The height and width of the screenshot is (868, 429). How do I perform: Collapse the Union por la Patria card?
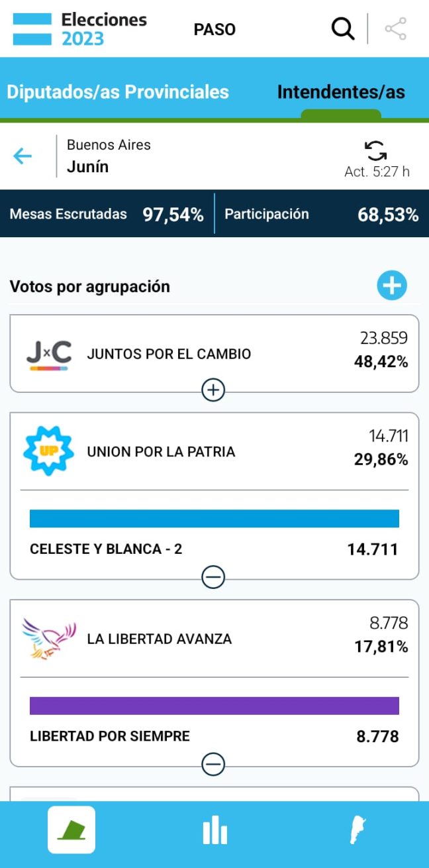tap(213, 578)
